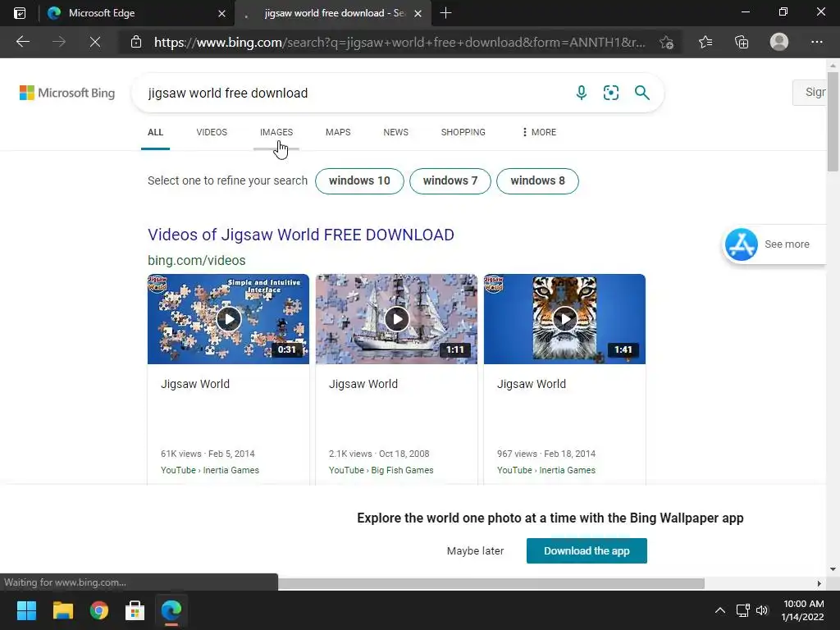840x630 pixels.
Task: Refine search with windows 7
Action: [x=450, y=181]
